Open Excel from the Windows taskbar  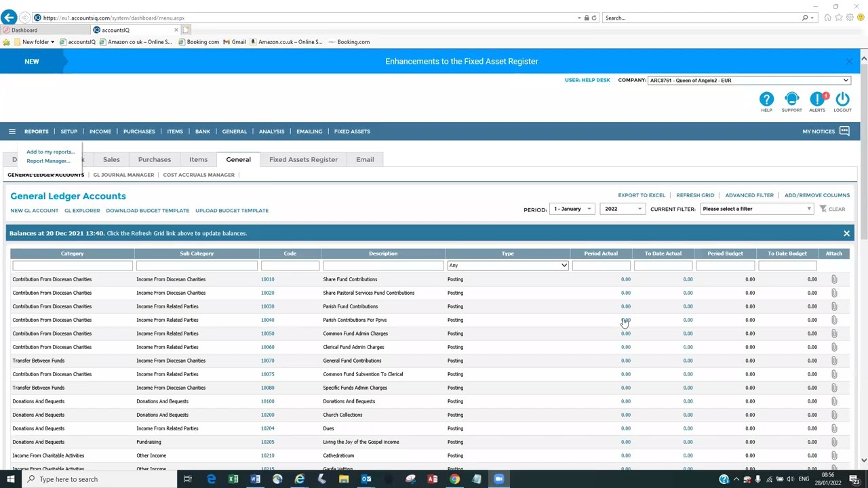[233, 479]
